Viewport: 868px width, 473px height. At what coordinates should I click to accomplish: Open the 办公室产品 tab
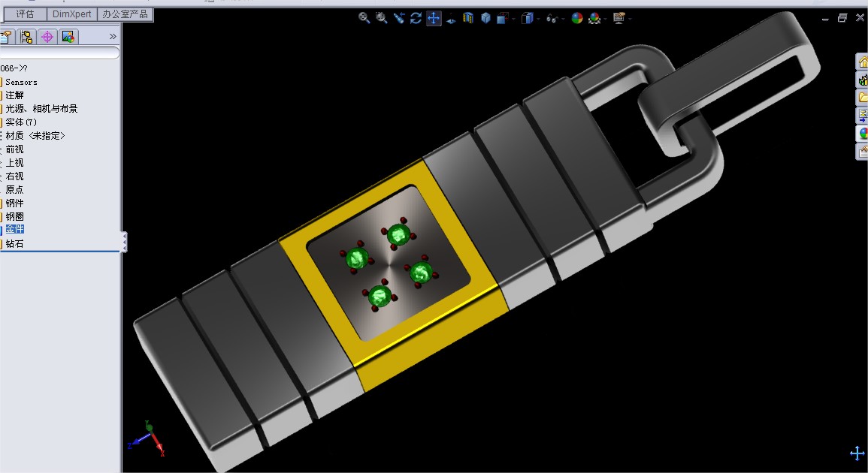tap(125, 14)
